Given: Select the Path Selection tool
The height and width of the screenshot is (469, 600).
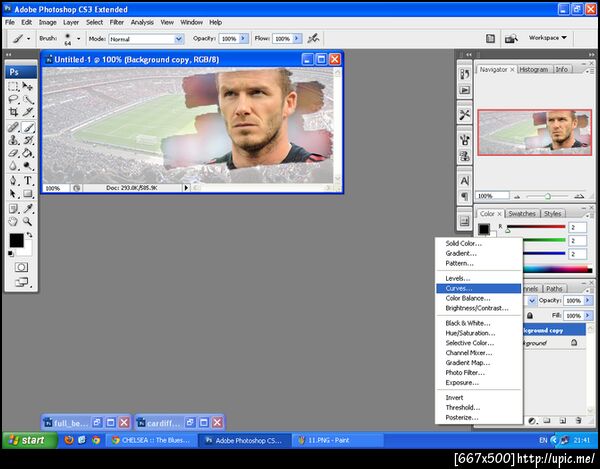Looking at the screenshot, I should (13, 194).
